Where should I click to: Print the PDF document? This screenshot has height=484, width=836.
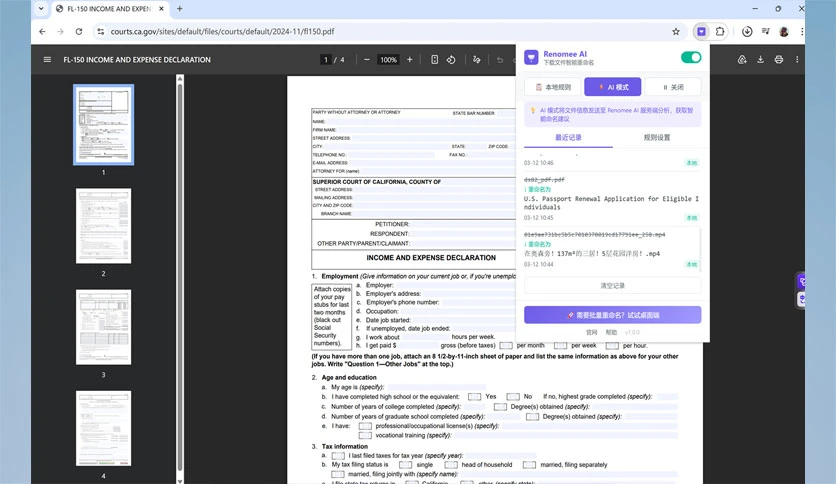point(778,60)
